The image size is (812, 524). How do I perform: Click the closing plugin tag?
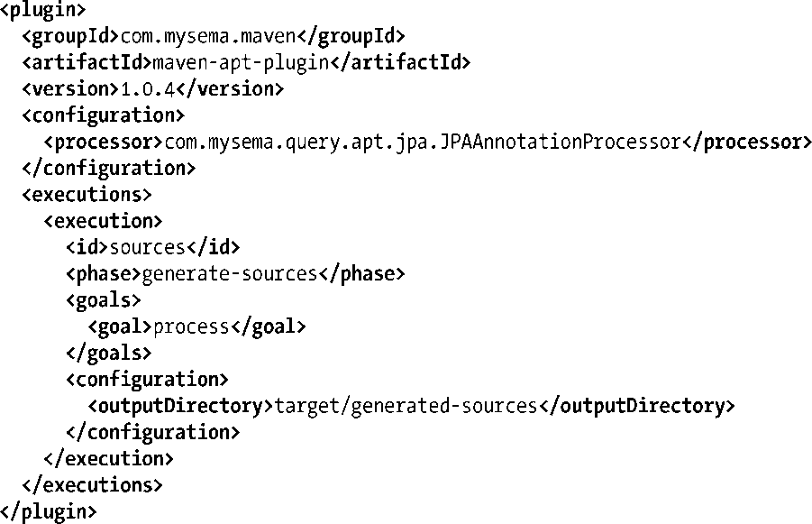(x=49, y=511)
